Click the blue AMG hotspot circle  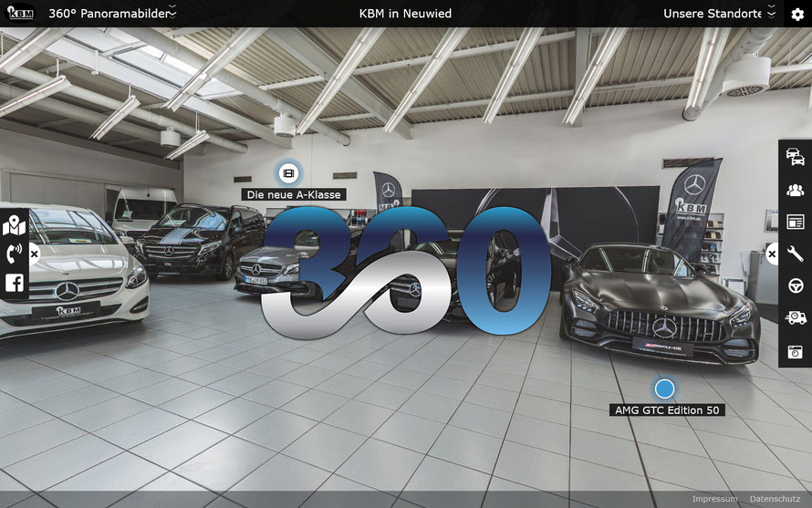(x=664, y=389)
